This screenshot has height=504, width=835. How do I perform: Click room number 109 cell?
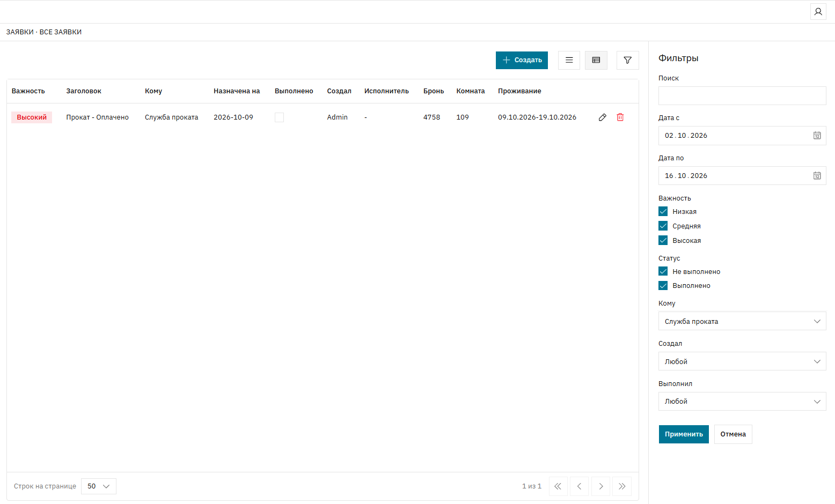coord(463,117)
